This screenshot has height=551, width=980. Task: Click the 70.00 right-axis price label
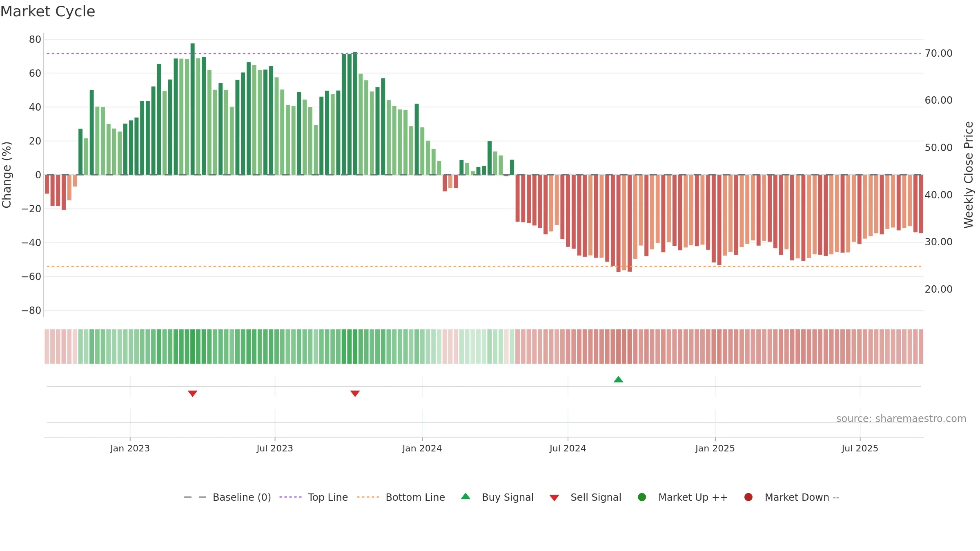[938, 53]
